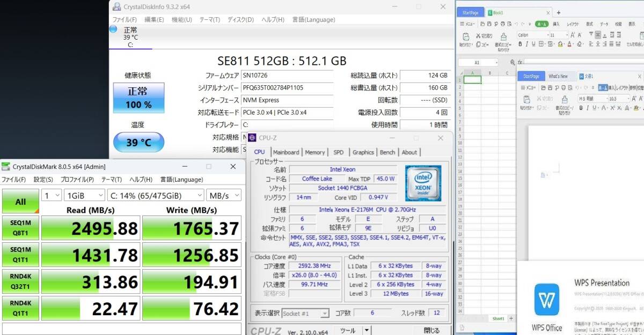Click the zoom magnifier icon beside the formula bar
The height and width of the screenshot is (335, 644).
click(x=513, y=63)
